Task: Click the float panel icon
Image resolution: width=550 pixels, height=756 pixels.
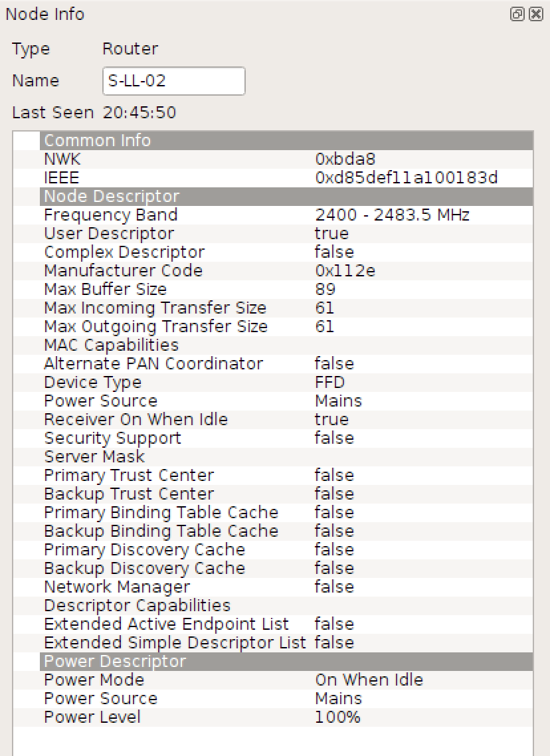Action: point(517,14)
